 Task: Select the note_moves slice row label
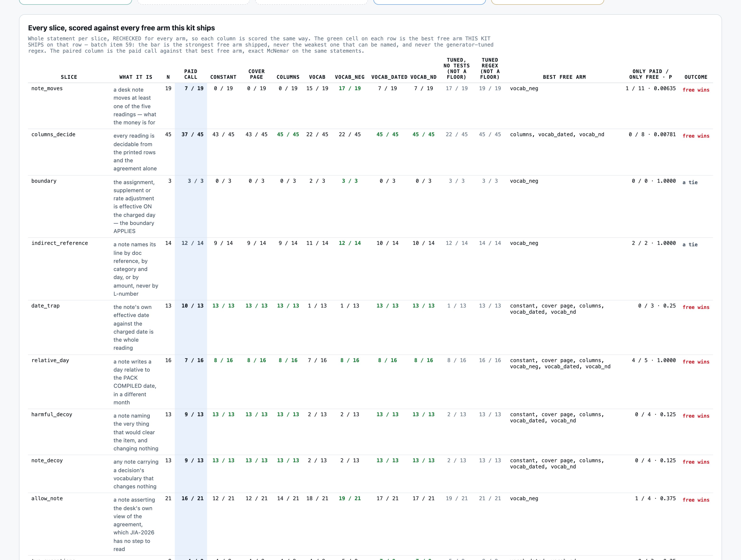tap(47, 88)
